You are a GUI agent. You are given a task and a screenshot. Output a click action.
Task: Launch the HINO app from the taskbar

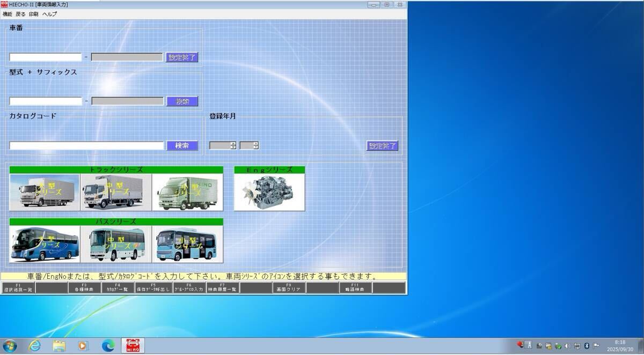pos(133,346)
